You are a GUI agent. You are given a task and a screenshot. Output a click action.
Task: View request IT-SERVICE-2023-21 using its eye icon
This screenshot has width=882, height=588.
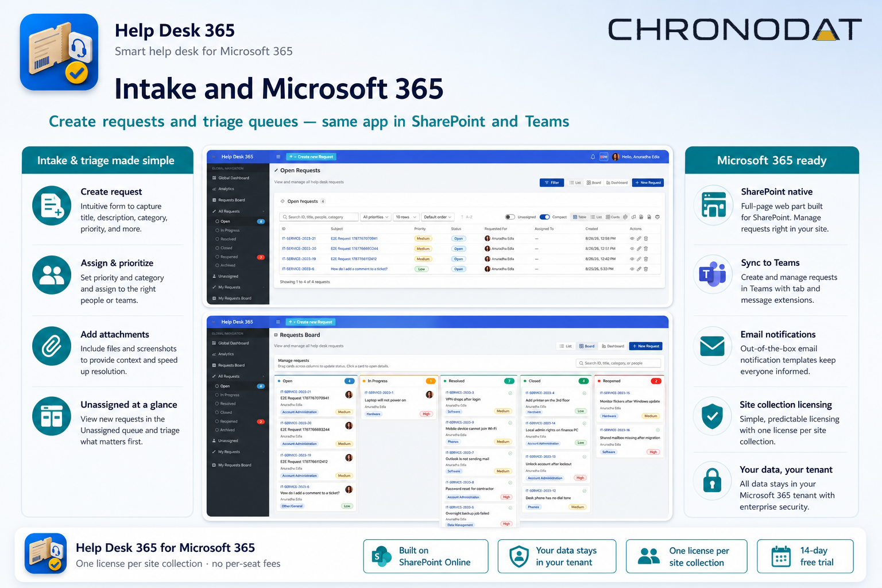(x=632, y=238)
